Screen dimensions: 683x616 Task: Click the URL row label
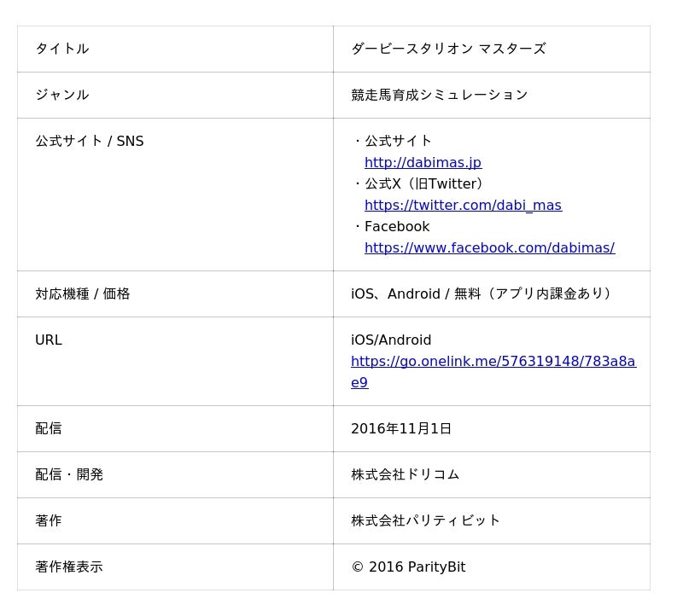pos(49,340)
